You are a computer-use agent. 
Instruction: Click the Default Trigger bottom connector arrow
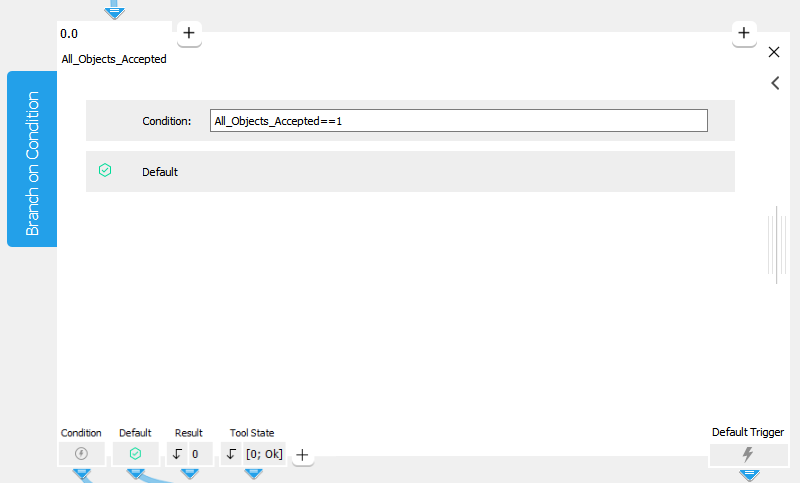[x=748, y=474]
